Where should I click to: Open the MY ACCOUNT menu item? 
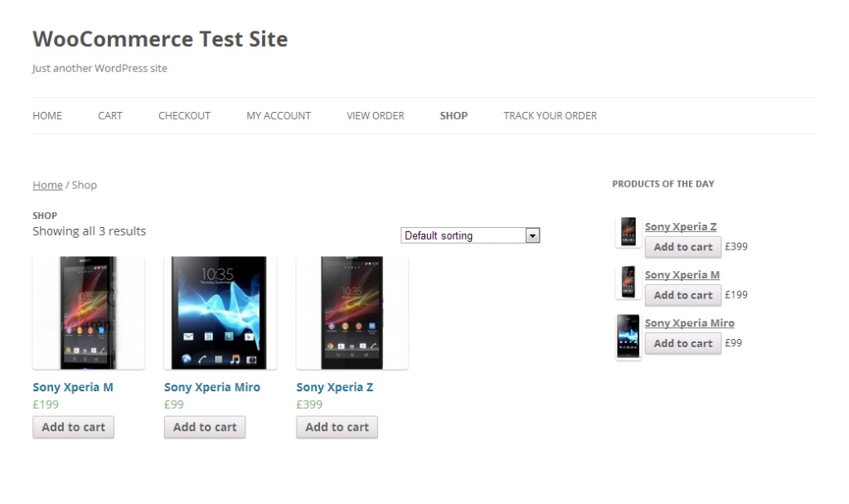[278, 115]
